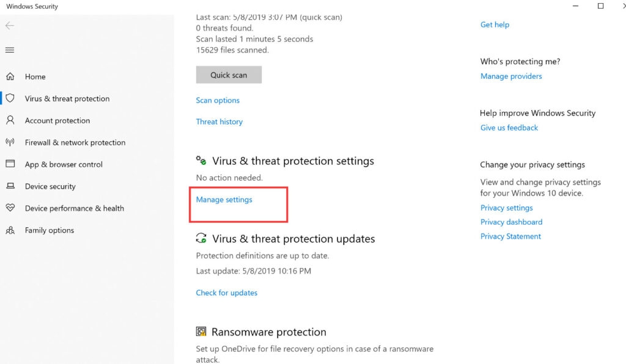Open the Privacy Statement link

click(x=510, y=236)
